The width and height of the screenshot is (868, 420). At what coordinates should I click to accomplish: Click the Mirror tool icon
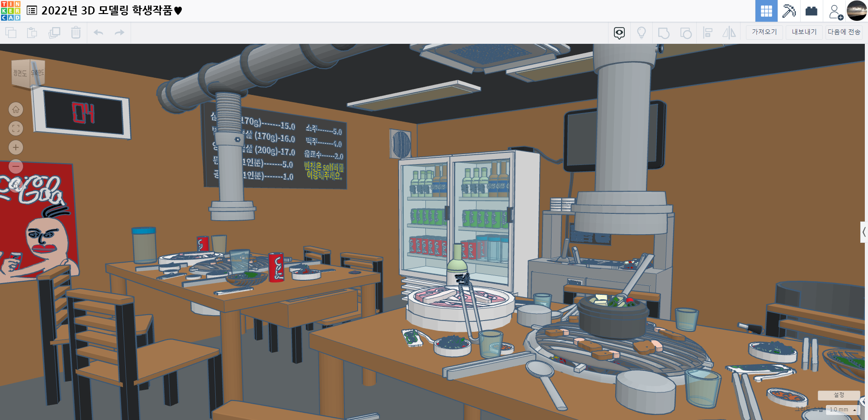pos(729,33)
